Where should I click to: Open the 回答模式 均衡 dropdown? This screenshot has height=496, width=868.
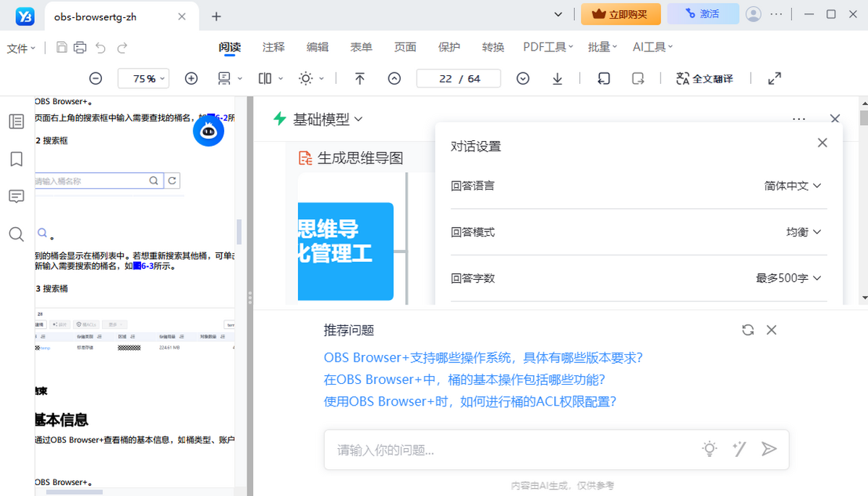(x=804, y=232)
